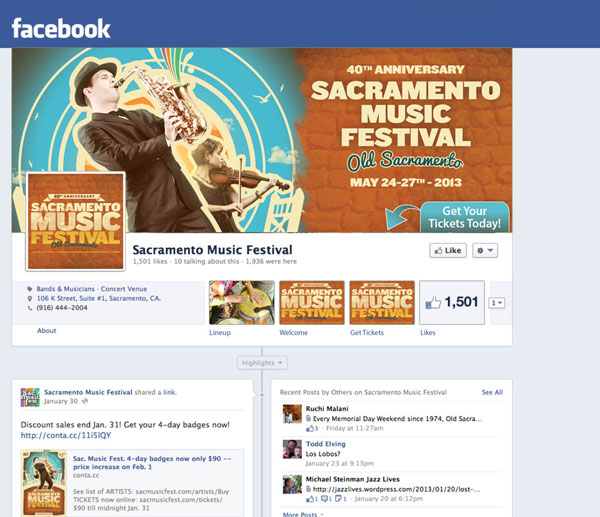Open the 1,501 Likes box
The width and height of the screenshot is (600, 517).
452,303
